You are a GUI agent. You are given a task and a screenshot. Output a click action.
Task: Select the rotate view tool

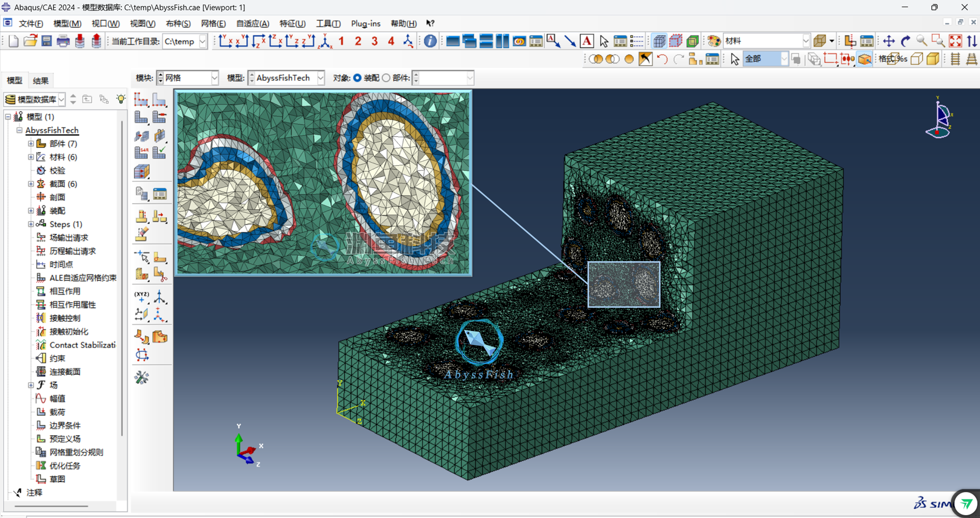coord(906,41)
